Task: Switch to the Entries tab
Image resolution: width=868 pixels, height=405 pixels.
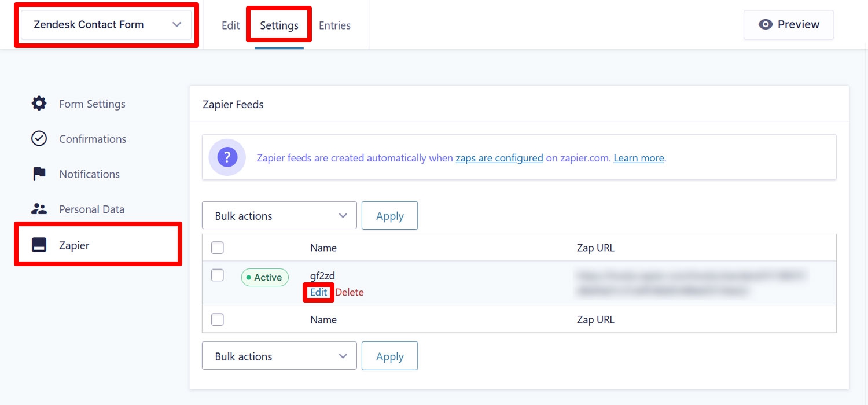Action: [x=335, y=25]
